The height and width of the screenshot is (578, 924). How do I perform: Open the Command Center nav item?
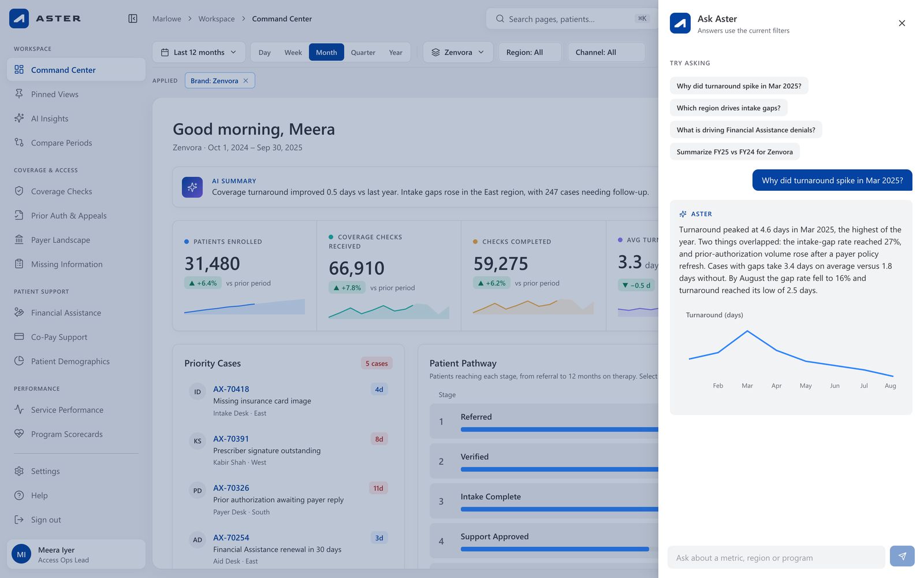(x=76, y=70)
